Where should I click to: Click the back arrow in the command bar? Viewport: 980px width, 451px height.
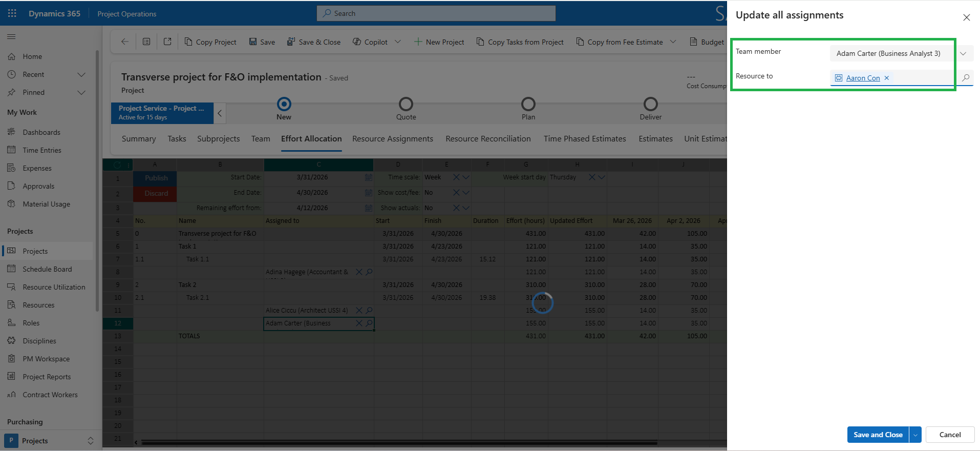tap(125, 42)
